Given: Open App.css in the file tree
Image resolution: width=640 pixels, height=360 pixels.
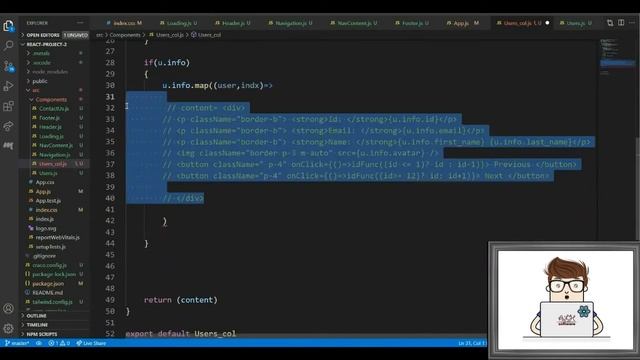Looking at the screenshot, I should pos(45,182).
